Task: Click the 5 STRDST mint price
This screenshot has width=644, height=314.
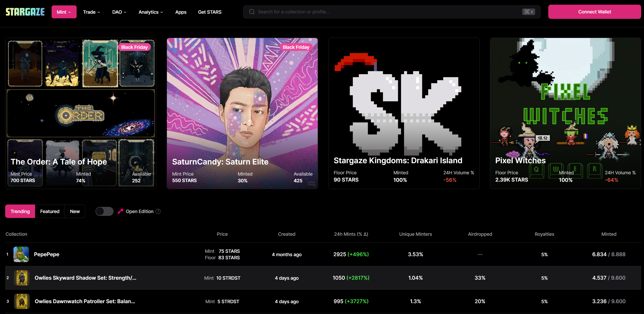Action: [x=228, y=301]
